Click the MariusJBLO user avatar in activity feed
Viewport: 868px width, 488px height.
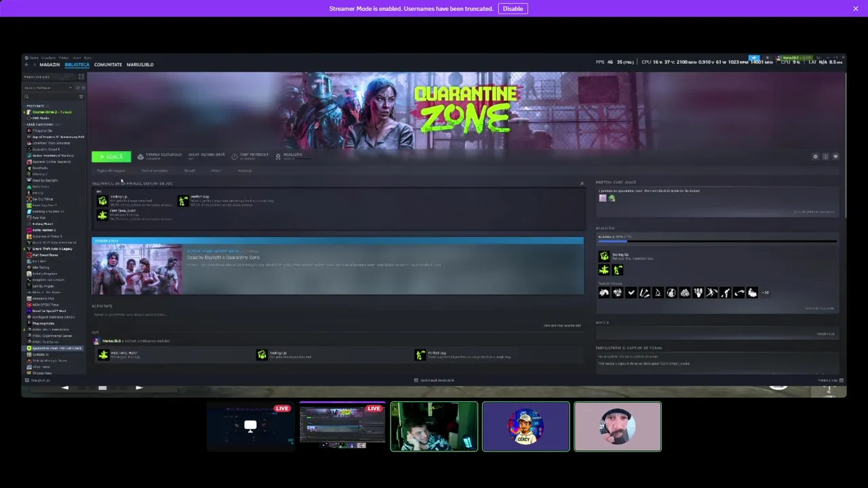click(98, 341)
